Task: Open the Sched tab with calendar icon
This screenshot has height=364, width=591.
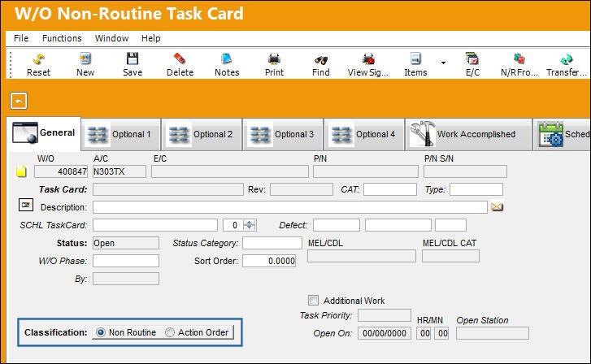Action: (562, 135)
